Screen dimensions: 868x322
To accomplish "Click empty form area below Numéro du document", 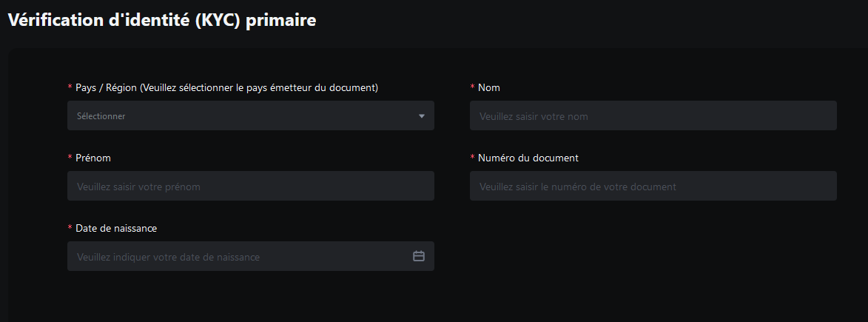I will click(653, 249).
